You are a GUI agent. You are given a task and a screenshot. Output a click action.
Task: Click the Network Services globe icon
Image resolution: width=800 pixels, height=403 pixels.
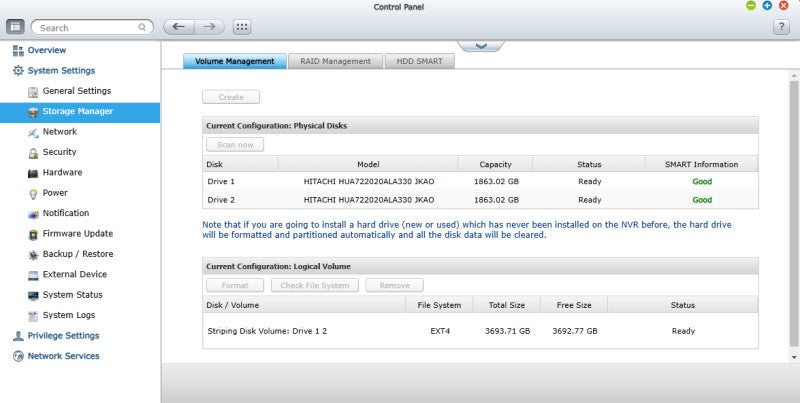coord(18,356)
